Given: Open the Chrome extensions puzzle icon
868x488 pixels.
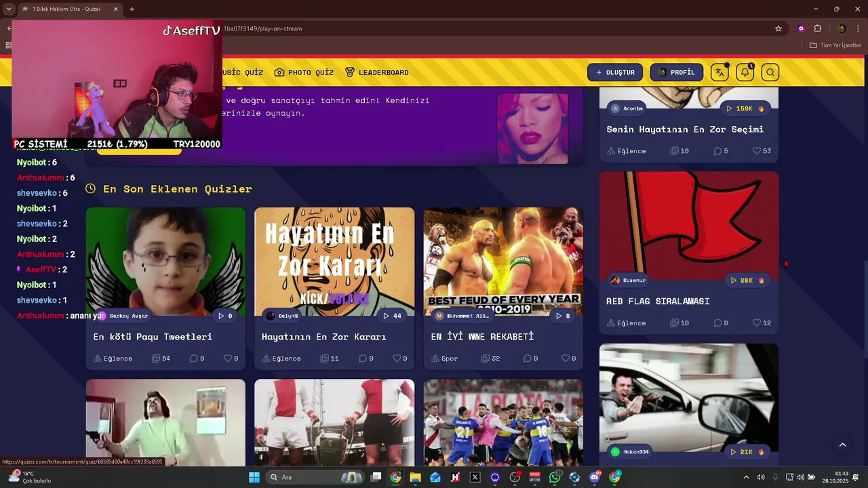Looking at the screenshot, I should coord(817,28).
